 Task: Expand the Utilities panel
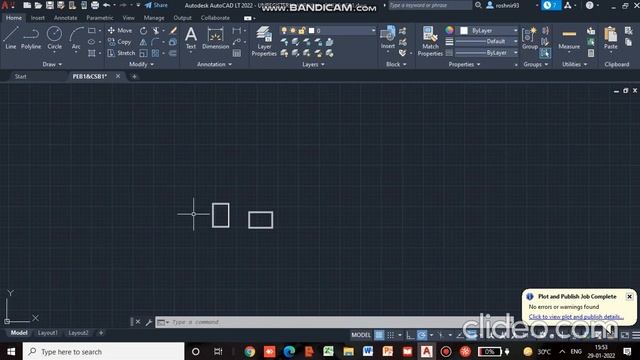tap(575, 64)
